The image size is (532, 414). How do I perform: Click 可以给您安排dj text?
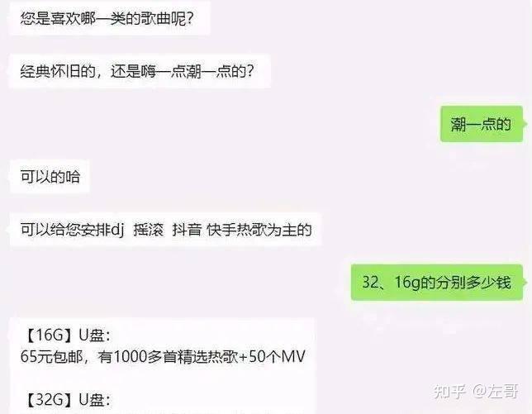click(72, 230)
